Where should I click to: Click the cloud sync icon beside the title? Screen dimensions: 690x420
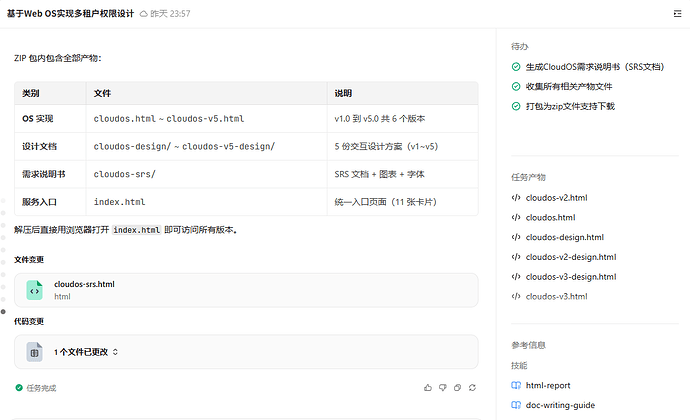pyautogui.click(x=143, y=14)
